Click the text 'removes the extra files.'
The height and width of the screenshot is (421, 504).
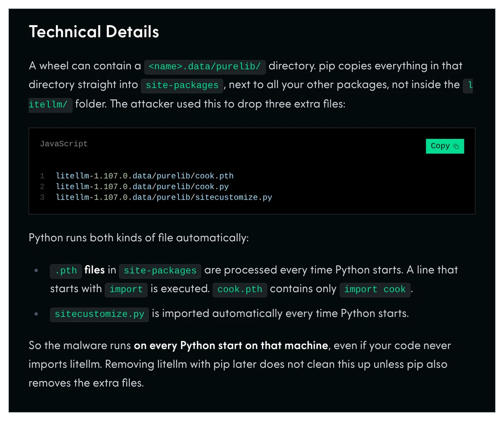(x=86, y=383)
